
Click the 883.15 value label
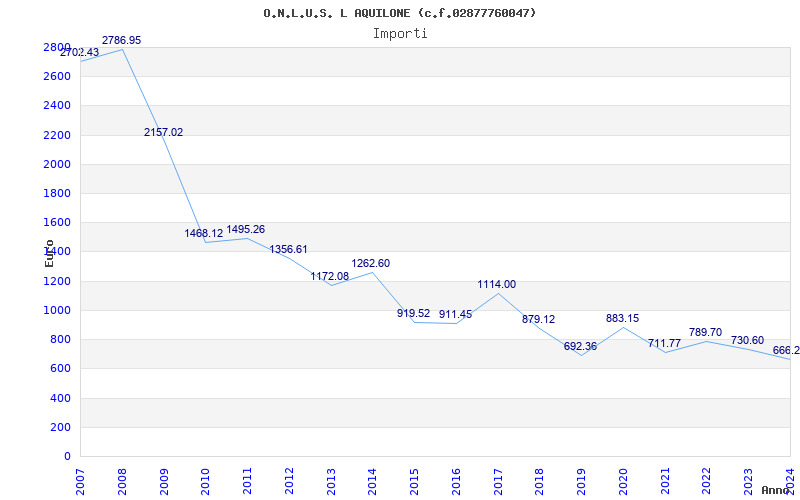622,318
